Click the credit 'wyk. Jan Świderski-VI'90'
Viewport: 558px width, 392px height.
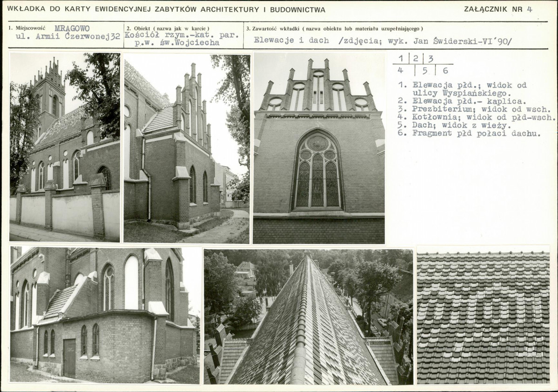click(x=449, y=41)
